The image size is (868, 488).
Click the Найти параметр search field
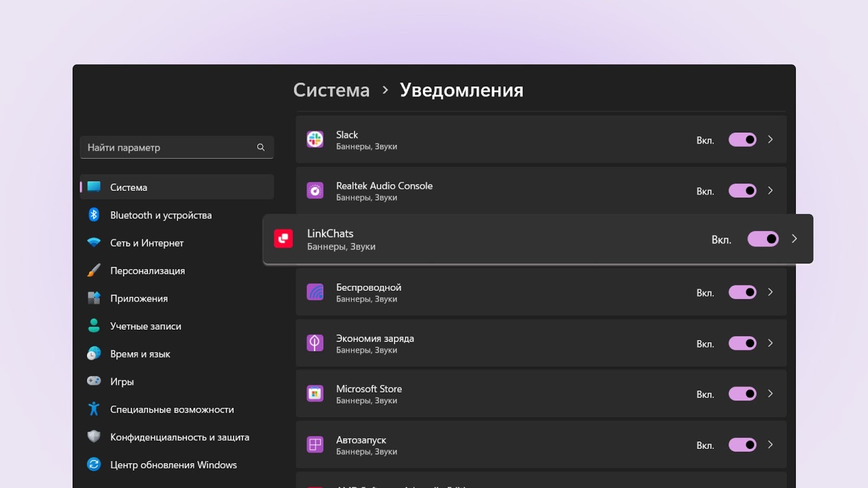pyautogui.click(x=177, y=147)
